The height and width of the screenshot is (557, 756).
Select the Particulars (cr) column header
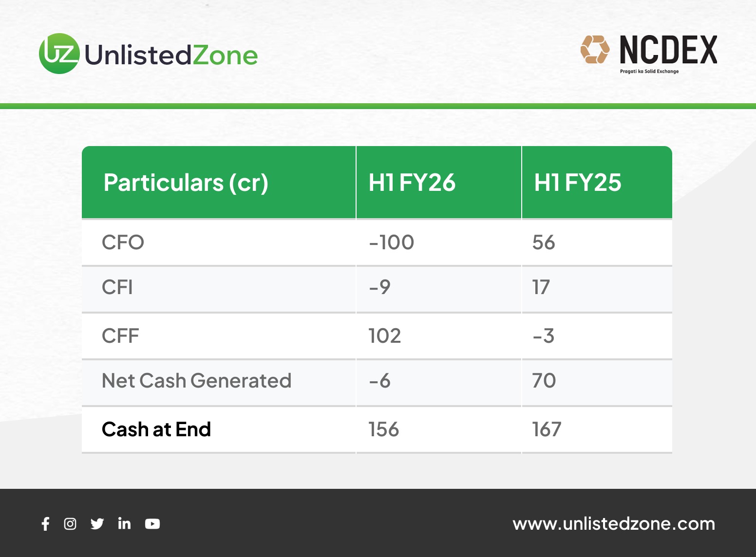point(186,183)
